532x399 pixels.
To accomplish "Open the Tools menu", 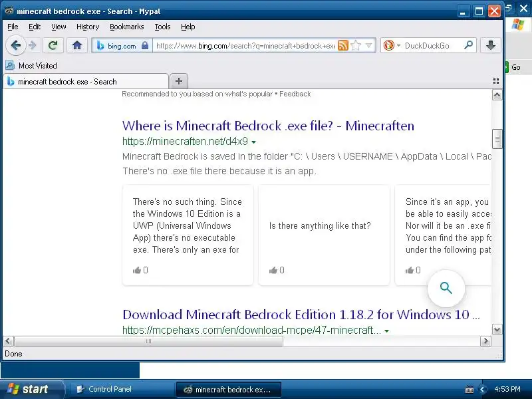I will tap(162, 27).
